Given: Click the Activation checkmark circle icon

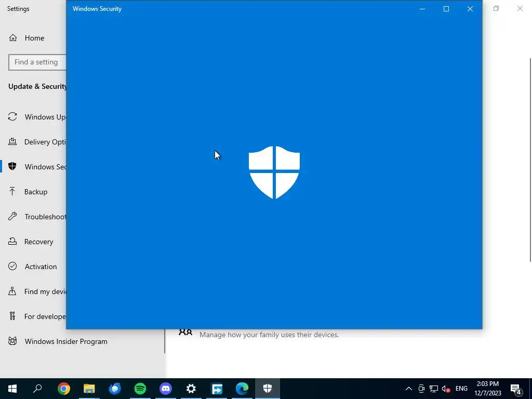Looking at the screenshot, I should click(12, 266).
